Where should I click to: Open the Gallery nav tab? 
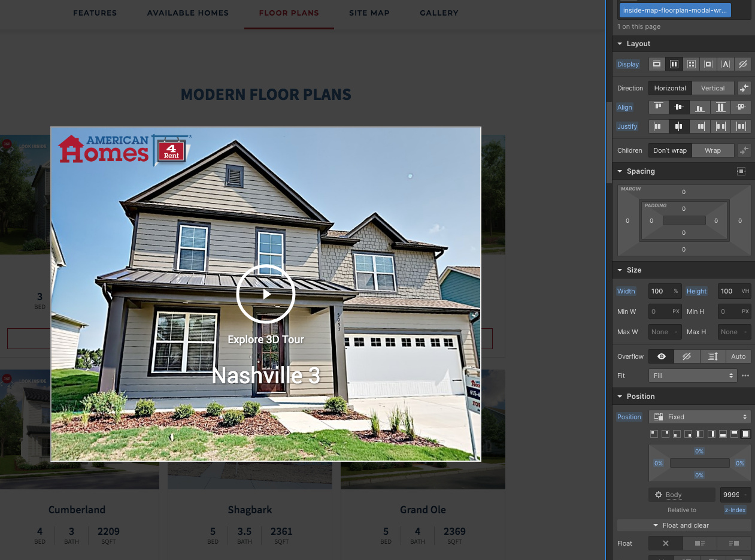click(x=439, y=13)
